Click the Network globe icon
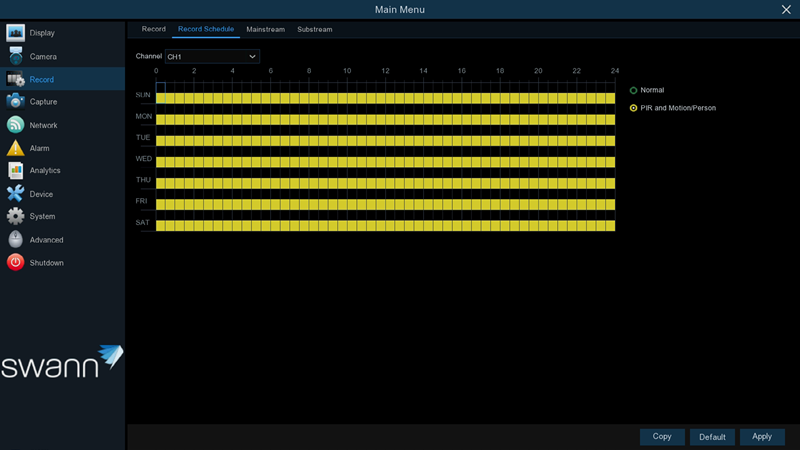The height and width of the screenshot is (450, 800). tap(16, 125)
